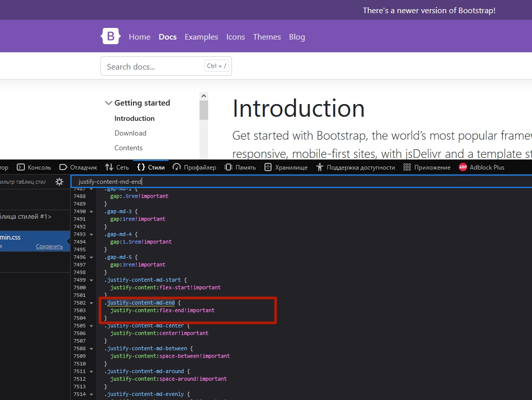The width and height of the screenshot is (532, 400).
Task: Click the docs sidebar scrollbar up arrow
Action: pyautogui.click(x=204, y=96)
